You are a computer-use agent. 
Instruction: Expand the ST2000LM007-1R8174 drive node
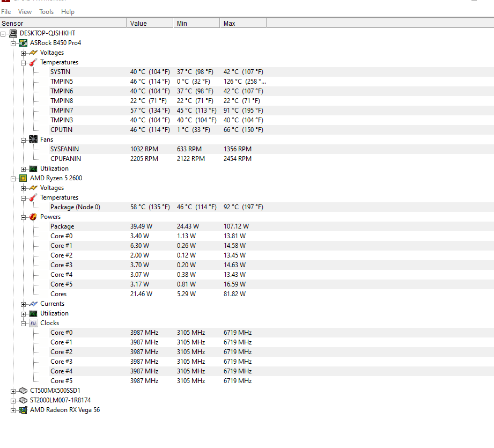tap(13, 401)
